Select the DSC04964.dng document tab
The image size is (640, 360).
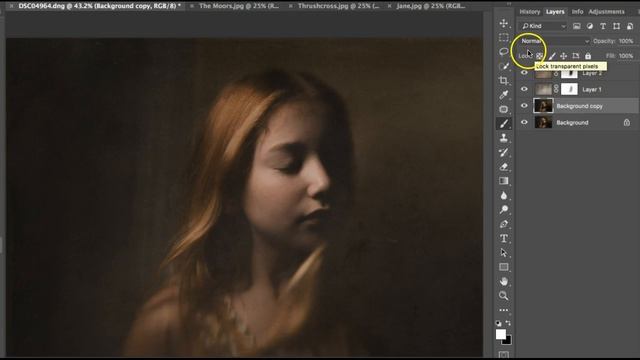point(99,6)
